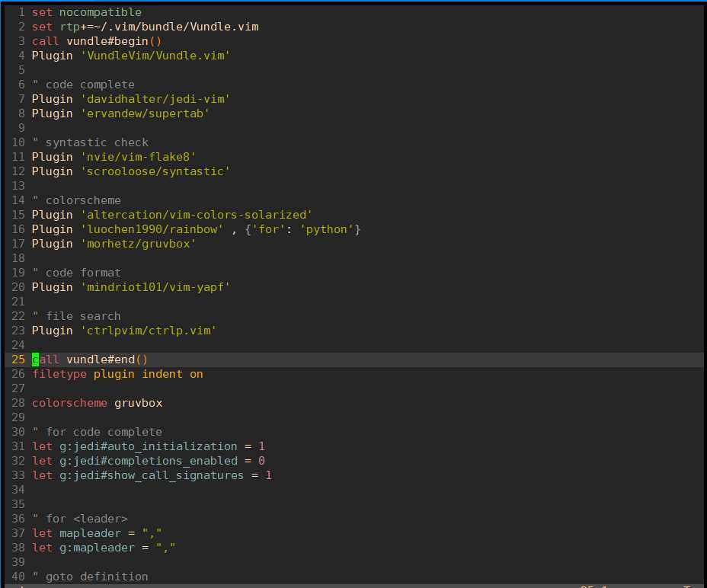Select 'luochen1990/rainbow' plugin string

pos(152,229)
